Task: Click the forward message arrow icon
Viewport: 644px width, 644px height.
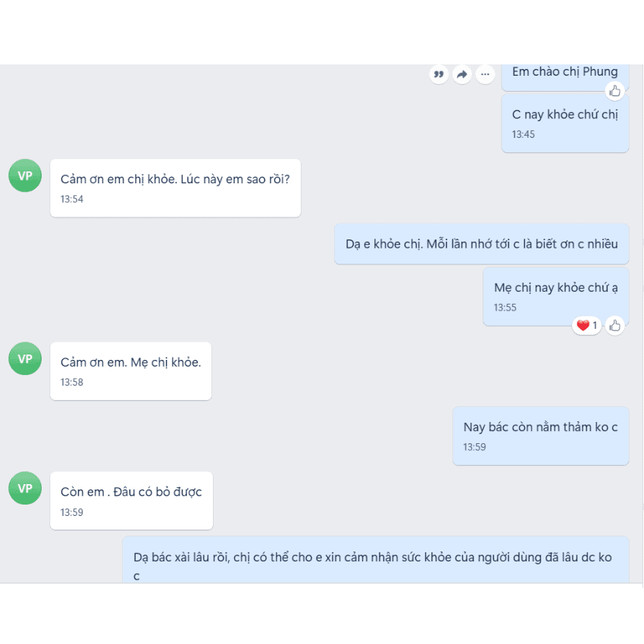Action: coord(462,74)
